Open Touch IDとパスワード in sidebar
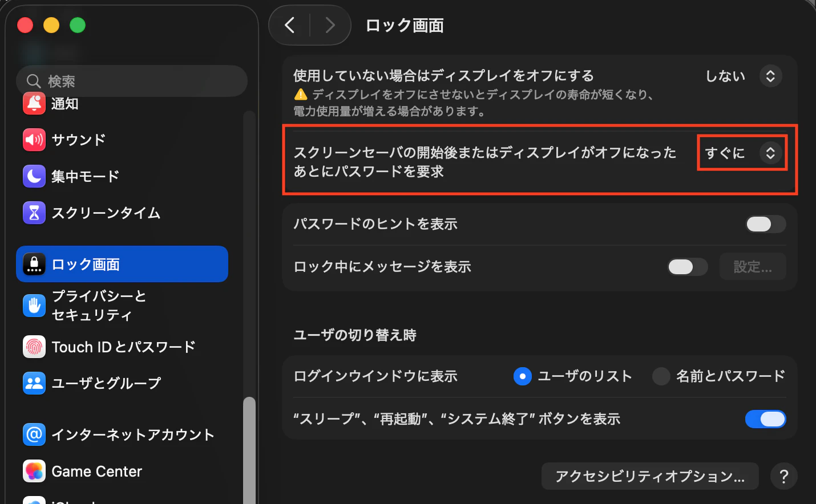Viewport: 816px width, 504px height. click(122, 347)
